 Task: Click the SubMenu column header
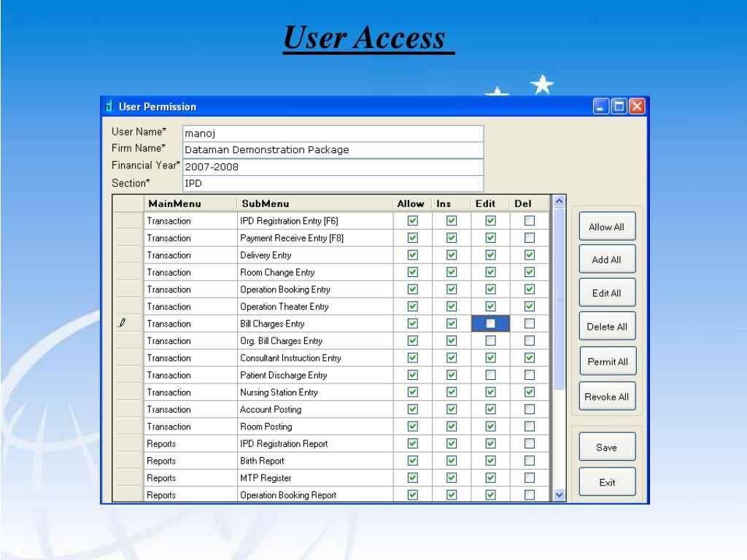click(x=315, y=203)
